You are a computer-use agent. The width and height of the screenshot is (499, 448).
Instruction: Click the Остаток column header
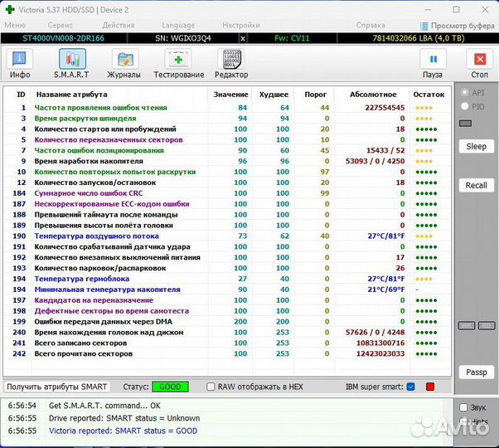(429, 95)
